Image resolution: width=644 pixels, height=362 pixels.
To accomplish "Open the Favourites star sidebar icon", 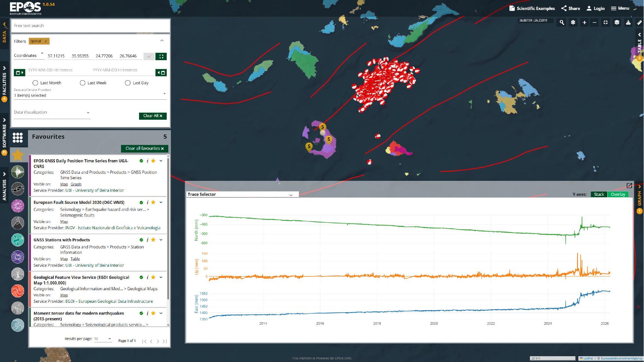I will 18,155.
